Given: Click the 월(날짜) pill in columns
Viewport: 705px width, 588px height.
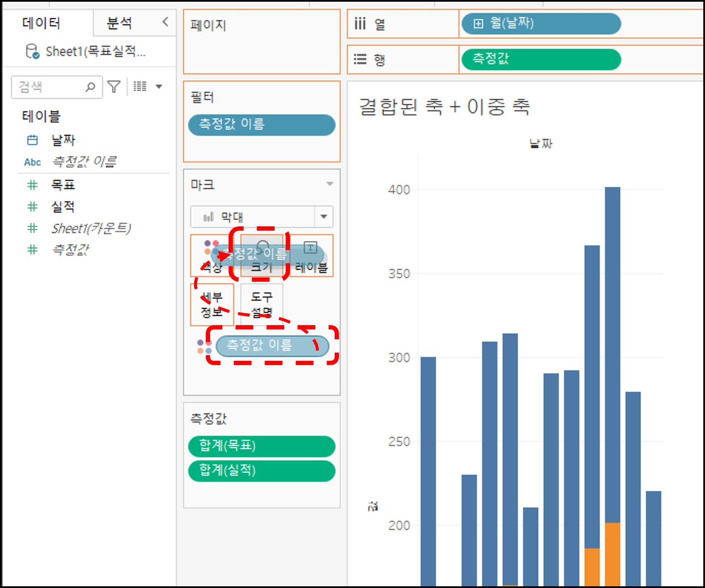Looking at the screenshot, I should [541, 24].
